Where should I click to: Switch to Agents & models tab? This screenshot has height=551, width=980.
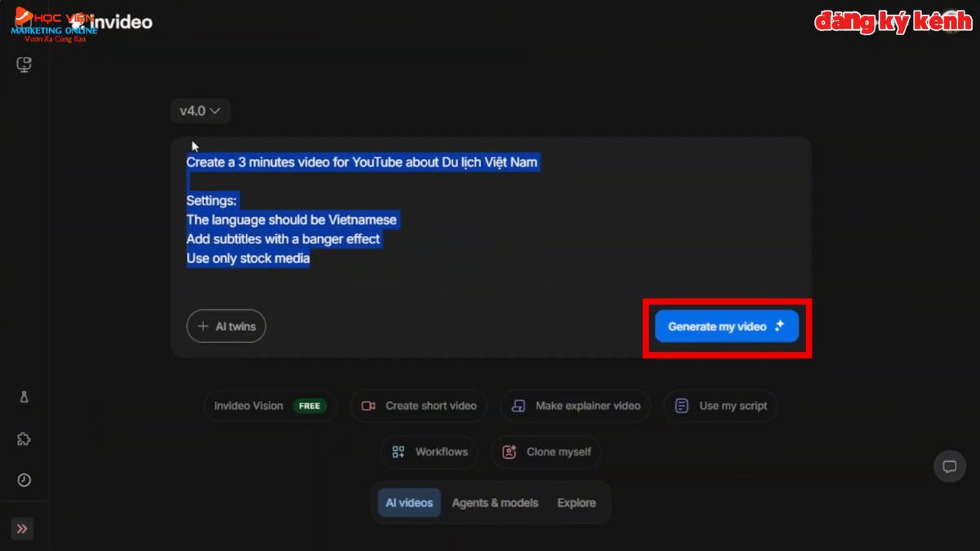tap(495, 503)
